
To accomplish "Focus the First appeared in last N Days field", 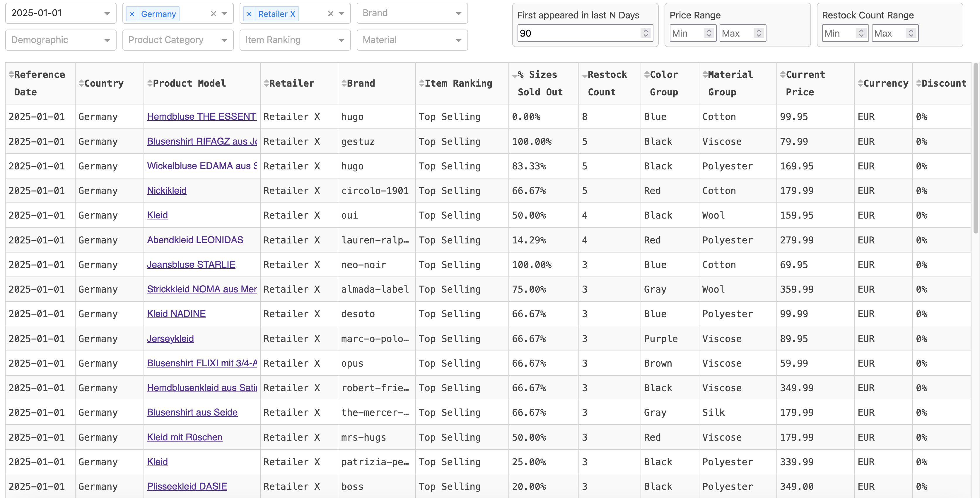I will pos(585,33).
